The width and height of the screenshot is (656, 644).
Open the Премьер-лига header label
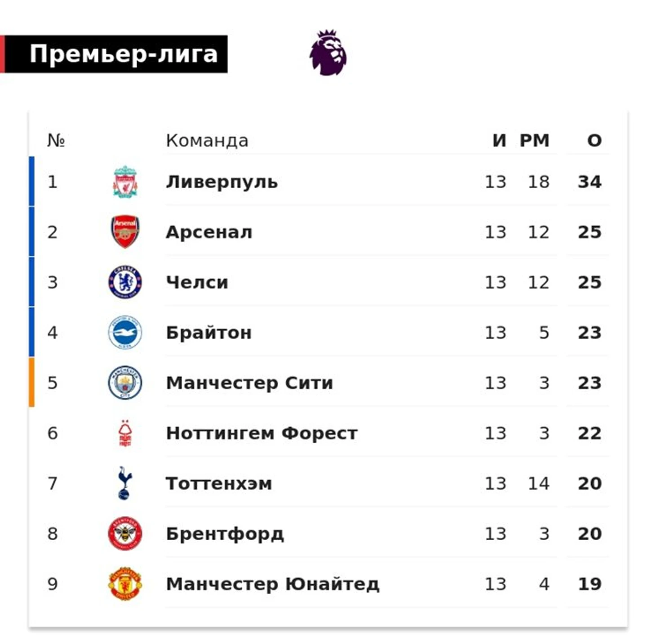tap(124, 54)
